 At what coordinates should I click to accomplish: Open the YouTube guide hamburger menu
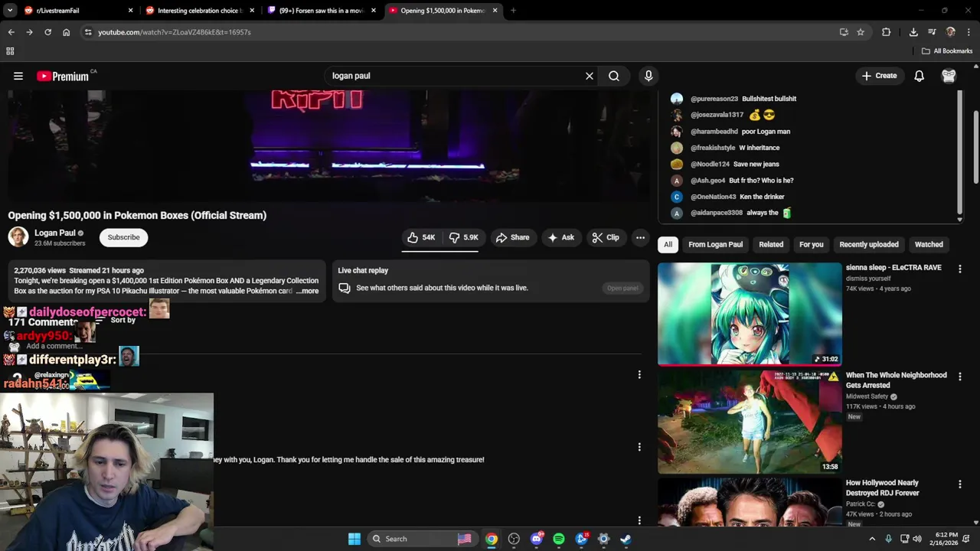[x=18, y=76]
